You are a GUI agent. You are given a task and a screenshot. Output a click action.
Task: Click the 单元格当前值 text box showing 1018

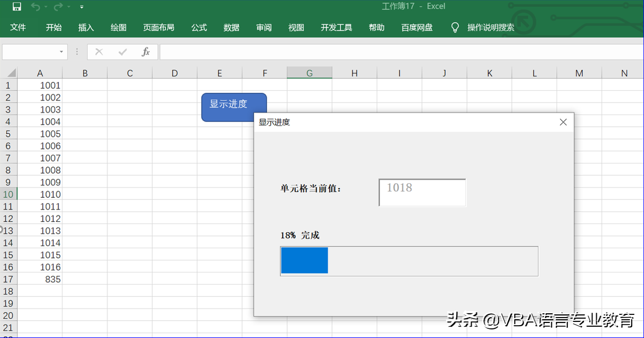[422, 192]
